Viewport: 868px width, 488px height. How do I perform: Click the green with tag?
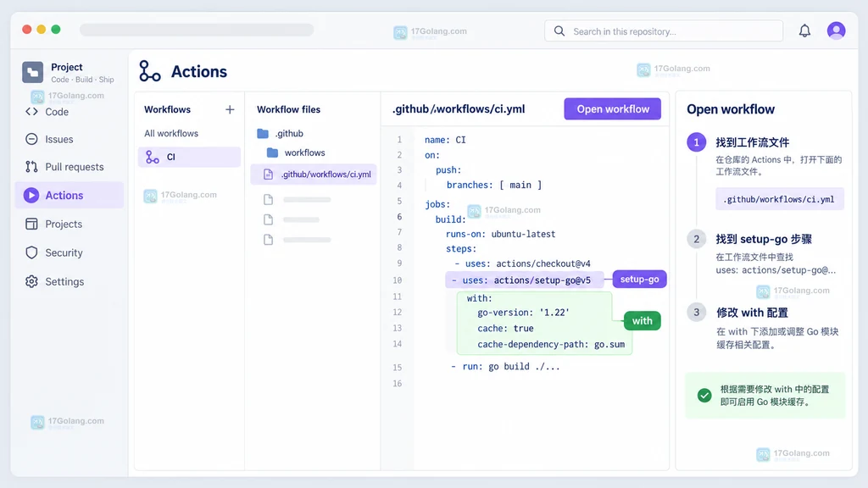(643, 321)
